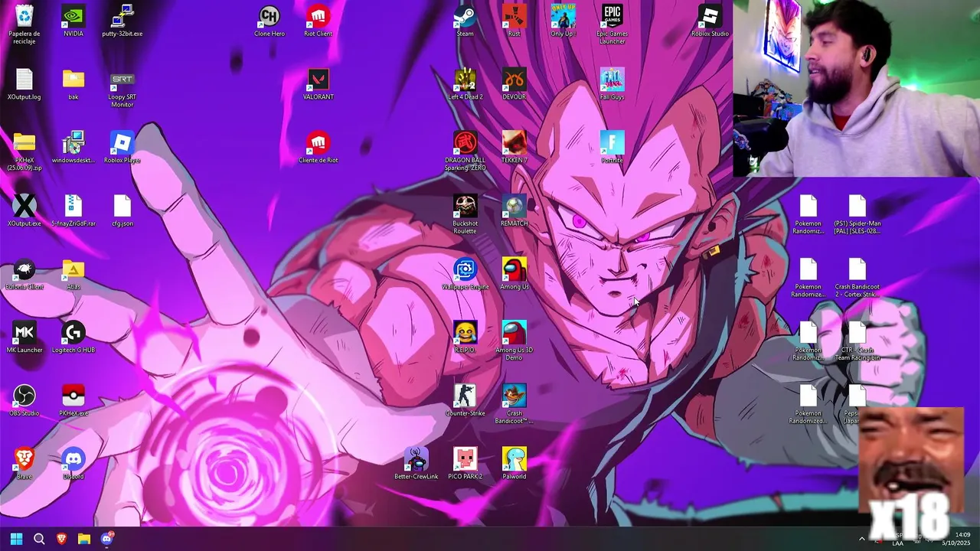Select the CTR - Crash Team Racing.bin file

(857, 341)
